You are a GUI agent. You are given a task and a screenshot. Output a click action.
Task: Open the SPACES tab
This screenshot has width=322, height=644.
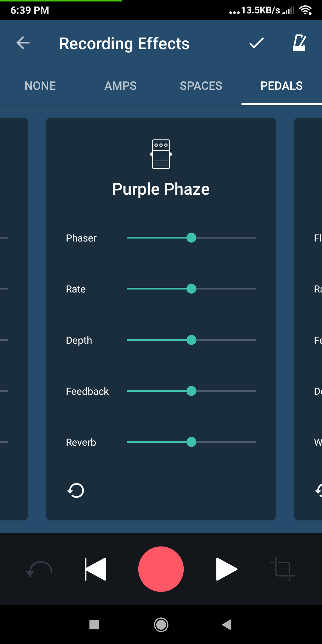201,86
